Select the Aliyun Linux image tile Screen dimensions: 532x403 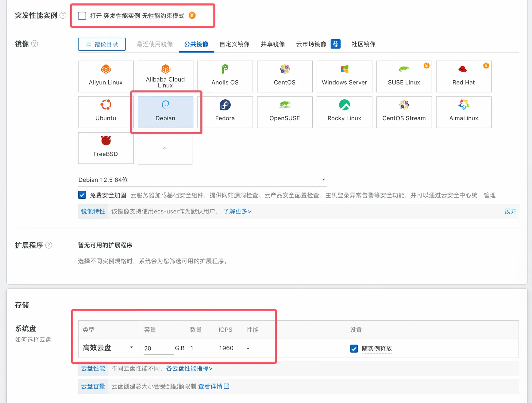(x=106, y=76)
